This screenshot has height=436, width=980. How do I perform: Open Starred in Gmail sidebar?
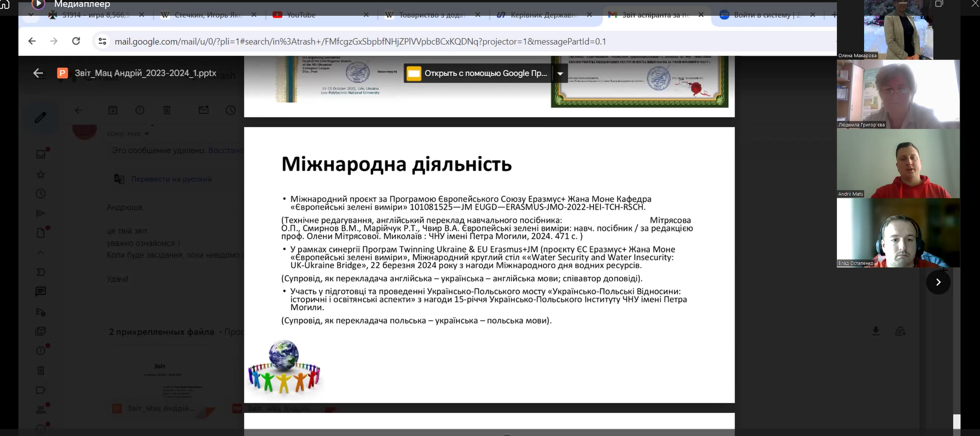[x=41, y=174]
